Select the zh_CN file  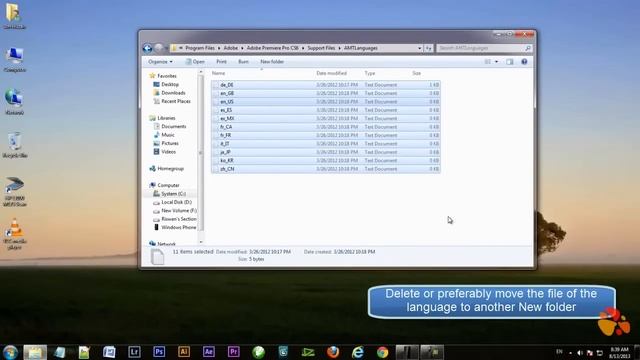coord(326,169)
